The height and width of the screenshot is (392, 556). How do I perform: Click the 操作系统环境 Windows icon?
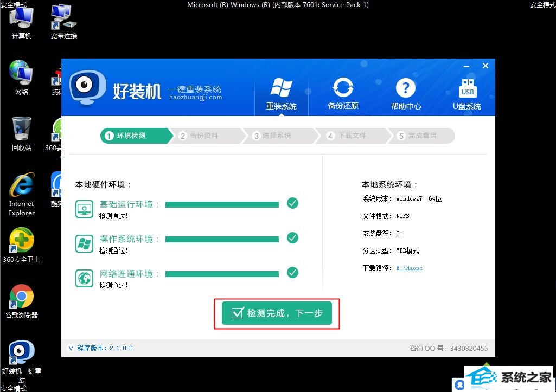coord(84,243)
